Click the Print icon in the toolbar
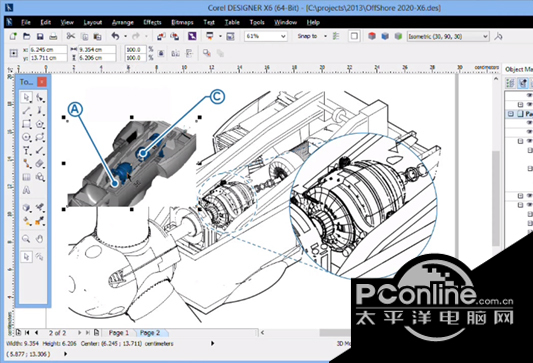Image resolution: width=533 pixels, height=363 pixels. click(53, 36)
